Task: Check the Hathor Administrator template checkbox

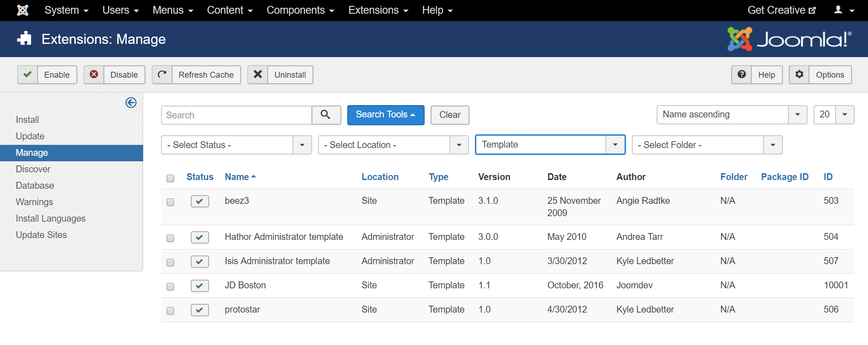Action: pos(170,238)
